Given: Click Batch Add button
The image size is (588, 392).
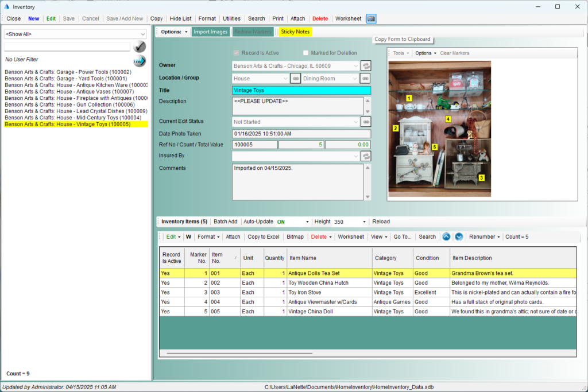Looking at the screenshot, I should [225, 222].
